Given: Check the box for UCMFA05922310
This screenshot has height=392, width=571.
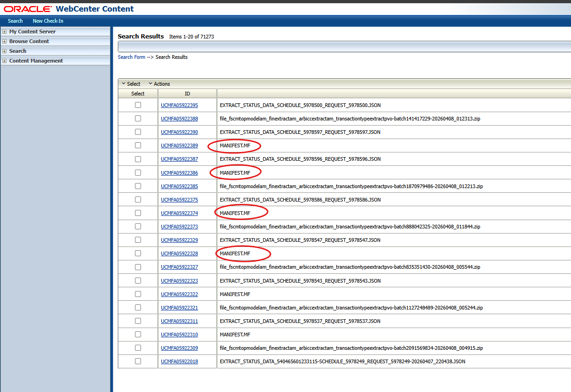Looking at the screenshot, I should pyautogui.click(x=138, y=334).
